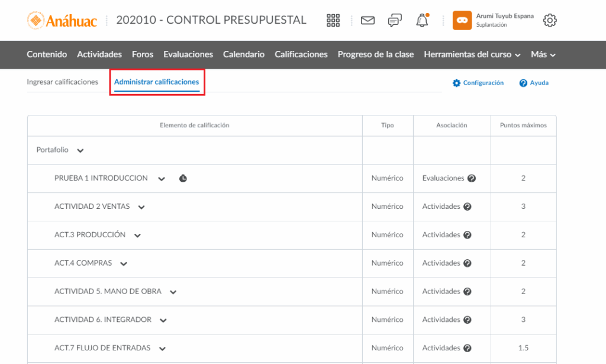Click clock icon next to PRUEBA 1 INTRODUCCION
606x364 pixels.
point(183,178)
